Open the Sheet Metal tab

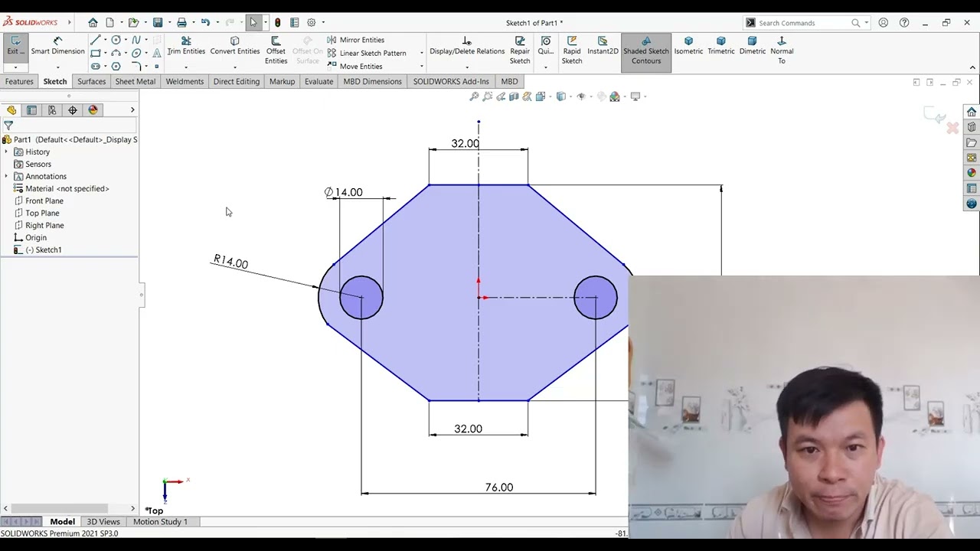click(x=136, y=81)
